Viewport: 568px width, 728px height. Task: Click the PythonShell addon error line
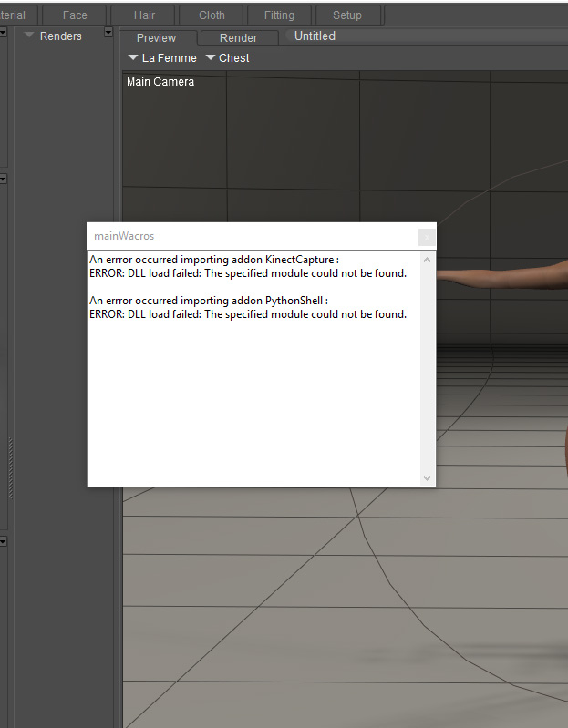pos(209,301)
